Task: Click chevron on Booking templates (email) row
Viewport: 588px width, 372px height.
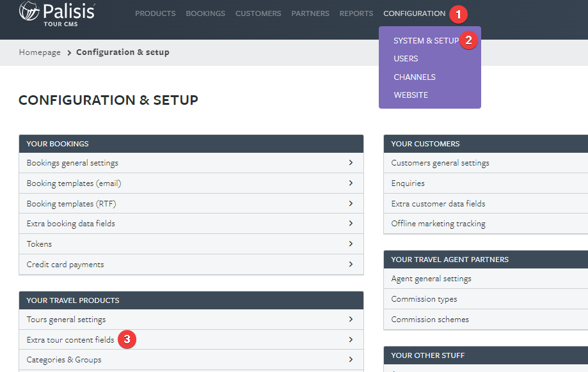Action: pyautogui.click(x=351, y=183)
